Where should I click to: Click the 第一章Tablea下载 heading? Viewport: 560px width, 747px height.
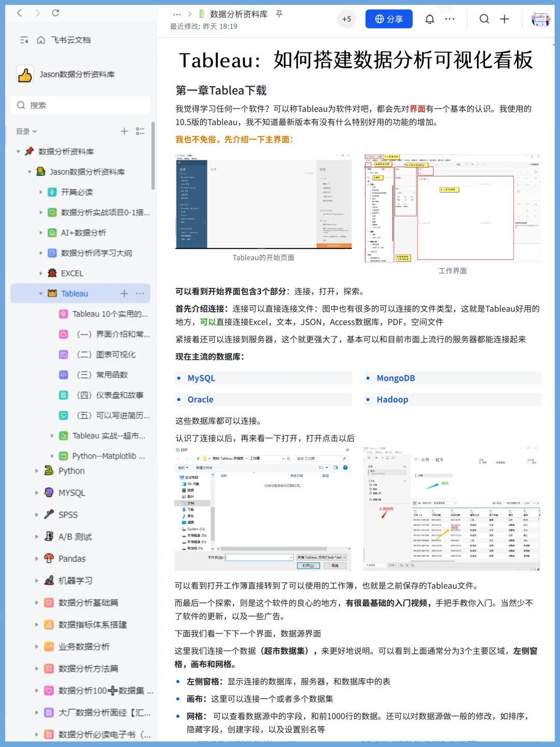click(x=221, y=90)
